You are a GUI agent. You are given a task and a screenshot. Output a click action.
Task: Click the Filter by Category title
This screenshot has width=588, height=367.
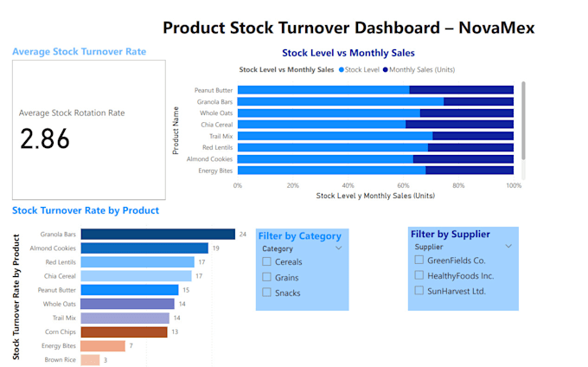tap(300, 236)
